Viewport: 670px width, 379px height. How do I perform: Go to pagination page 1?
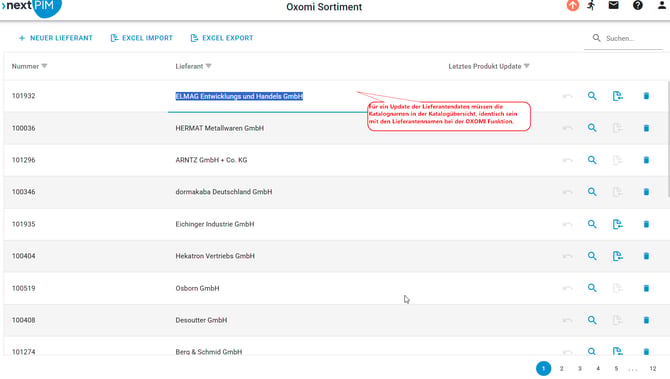(544, 368)
